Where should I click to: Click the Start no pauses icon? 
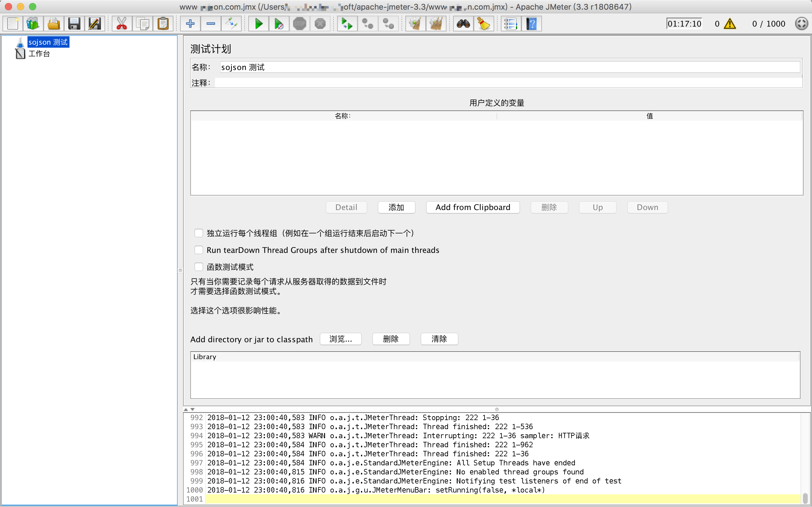click(279, 24)
